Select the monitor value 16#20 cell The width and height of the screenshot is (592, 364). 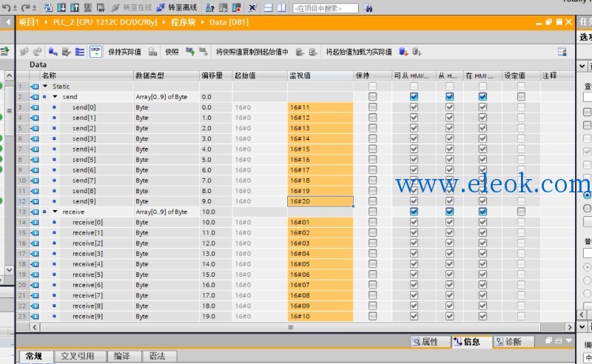320,201
